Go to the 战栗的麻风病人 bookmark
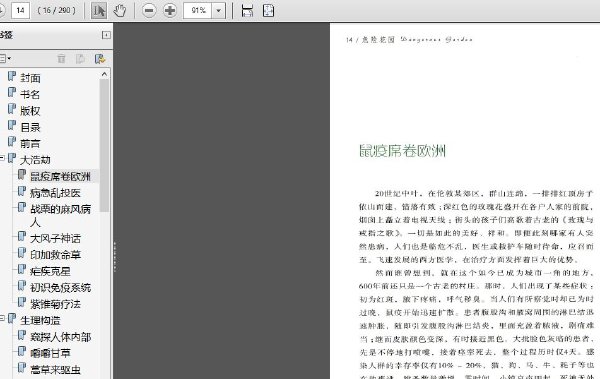The width and height of the screenshot is (600, 379). click(x=60, y=215)
